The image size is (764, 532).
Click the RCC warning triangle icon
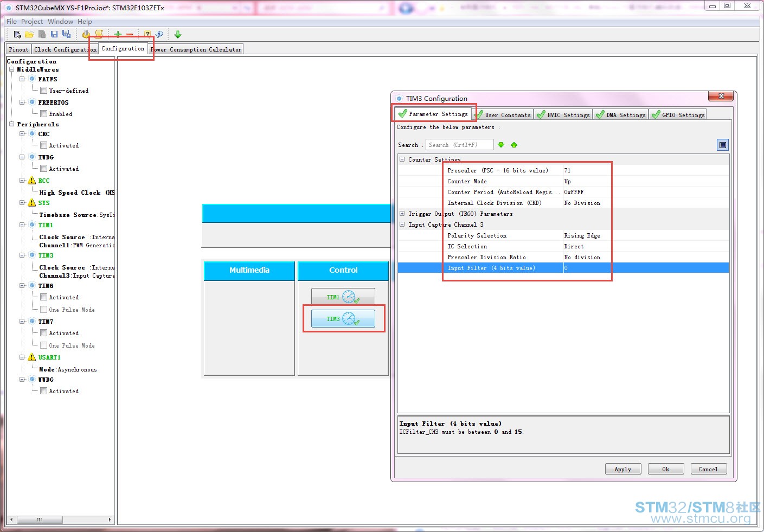[x=32, y=181]
